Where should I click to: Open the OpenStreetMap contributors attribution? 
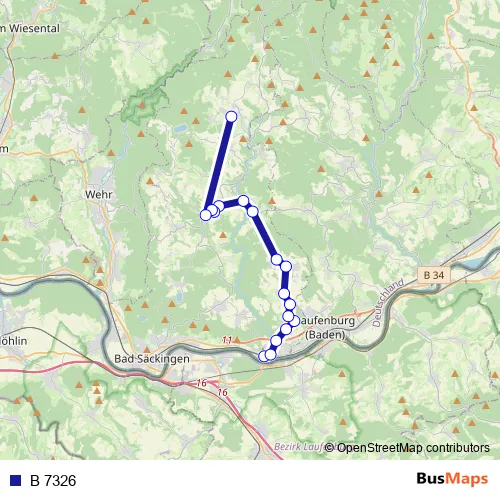point(407,448)
